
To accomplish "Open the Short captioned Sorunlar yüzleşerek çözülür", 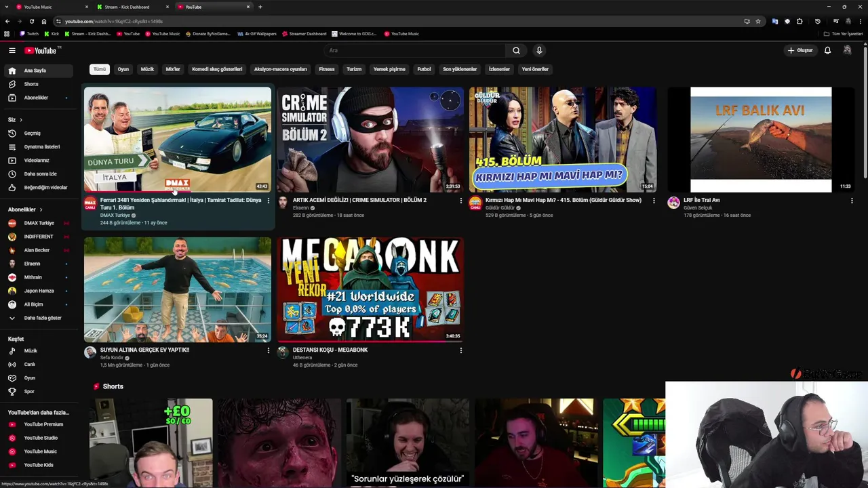I will click(408, 443).
